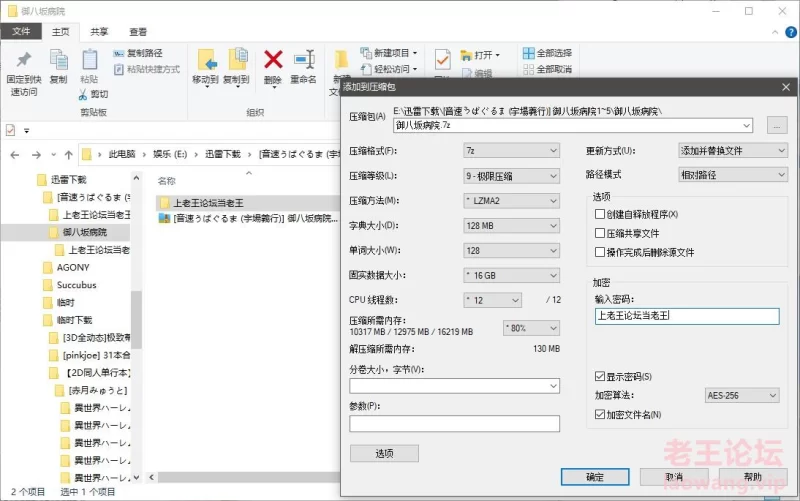Click the Copy to folder icon
This screenshot has height=501, width=800.
(x=237, y=60)
